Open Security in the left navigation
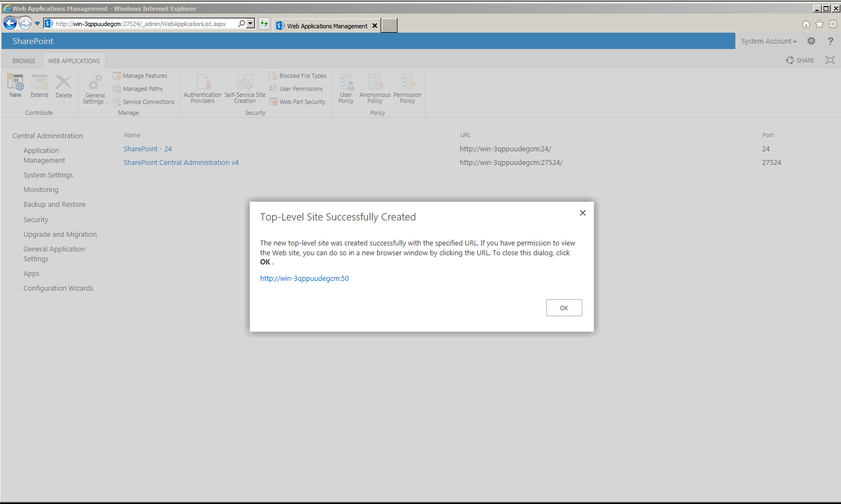The image size is (841, 504). pyautogui.click(x=36, y=219)
